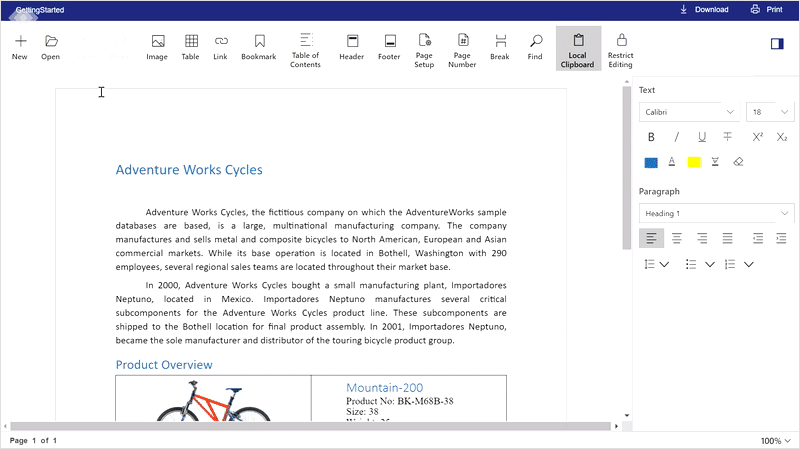The height and width of the screenshot is (449, 800).
Task: Click horizontal scrollbar right arrow
Action: pyautogui.click(x=616, y=426)
